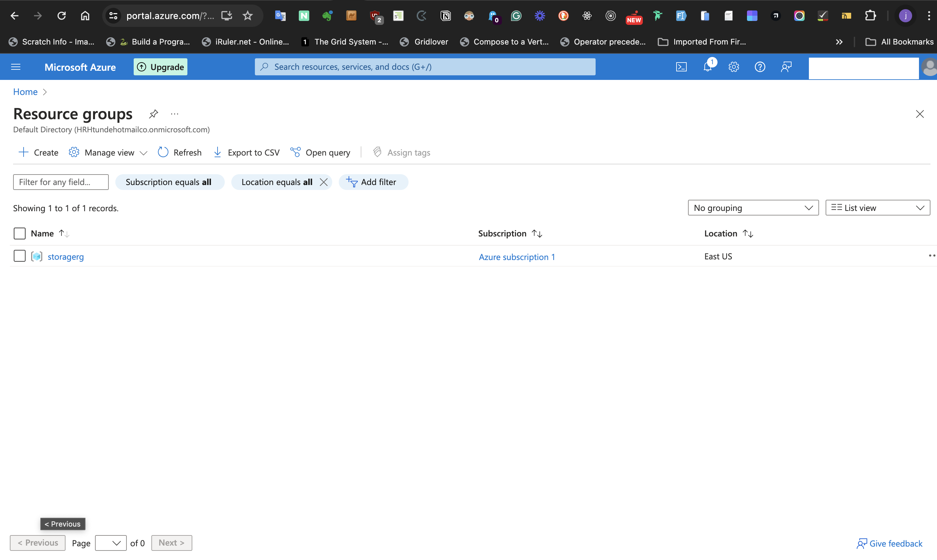Open the Resource groups ellipsis menu
Image resolution: width=937 pixels, height=560 pixels.
pos(174,114)
